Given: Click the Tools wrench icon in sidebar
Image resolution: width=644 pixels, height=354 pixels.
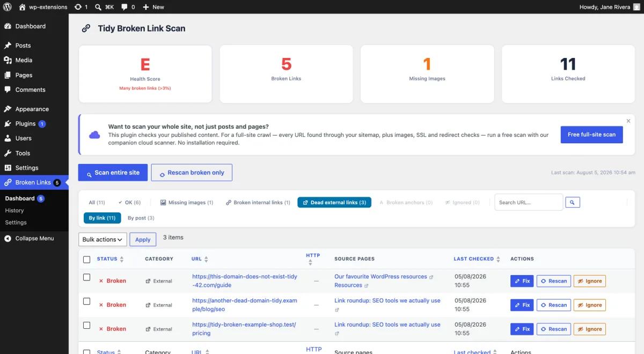Looking at the screenshot, I should (x=8, y=153).
